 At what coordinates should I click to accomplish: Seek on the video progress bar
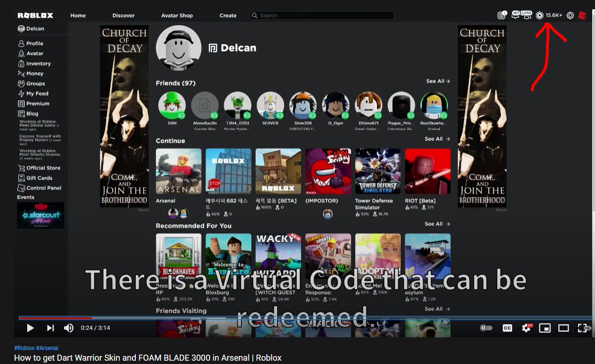[x=305, y=318]
